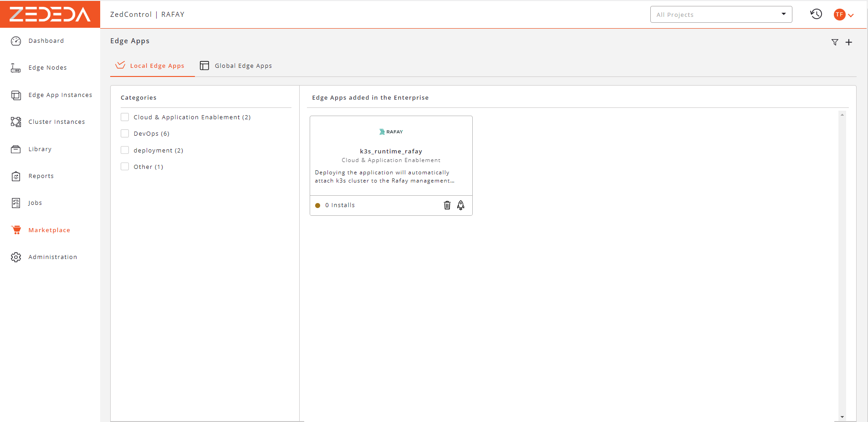868x422 pixels.
Task: Click the brown install status dot
Action: point(318,205)
